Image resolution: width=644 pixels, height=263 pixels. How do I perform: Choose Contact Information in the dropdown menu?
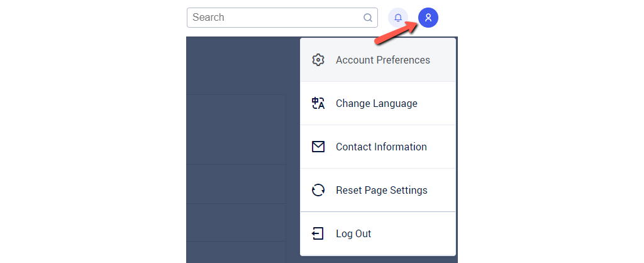tap(377, 147)
